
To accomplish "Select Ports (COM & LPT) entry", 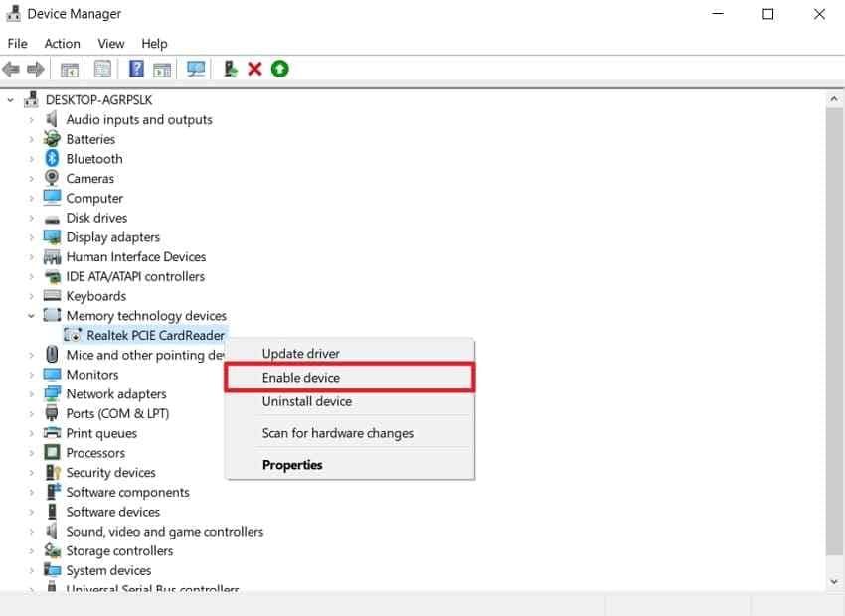I will pos(117,413).
